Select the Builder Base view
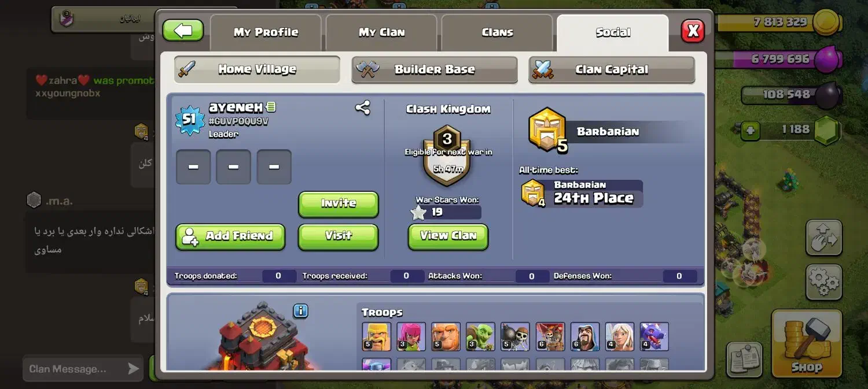This screenshot has height=389, width=868. (x=435, y=69)
